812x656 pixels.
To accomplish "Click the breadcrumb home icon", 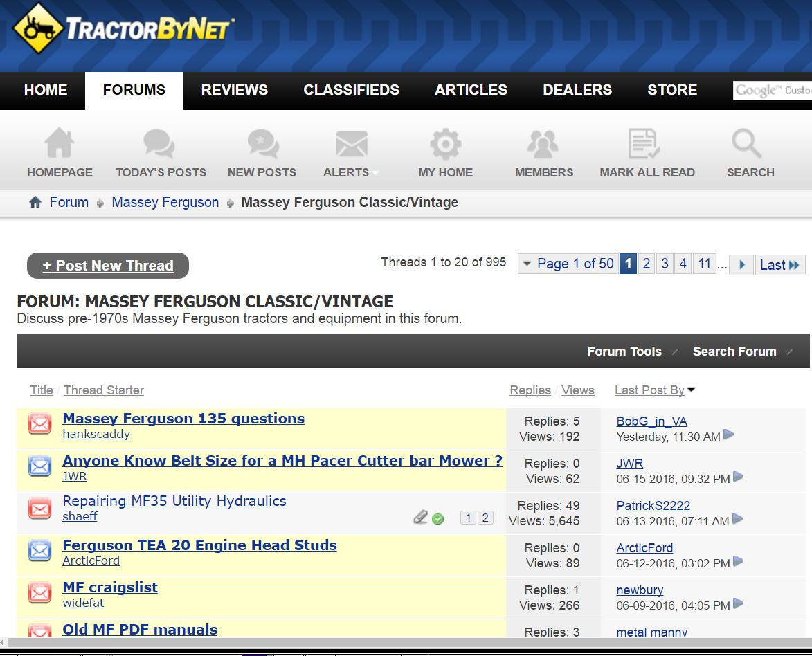I will tap(35, 202).
